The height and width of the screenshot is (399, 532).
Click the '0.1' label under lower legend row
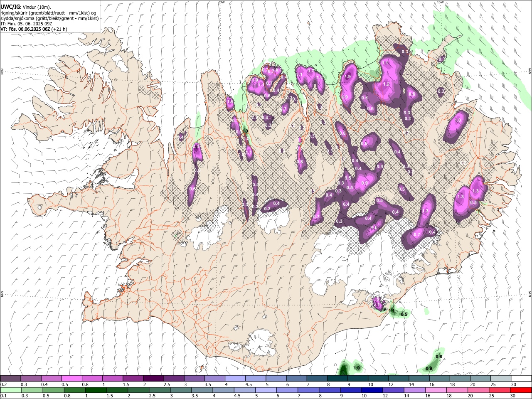click(x=3, y=396)
